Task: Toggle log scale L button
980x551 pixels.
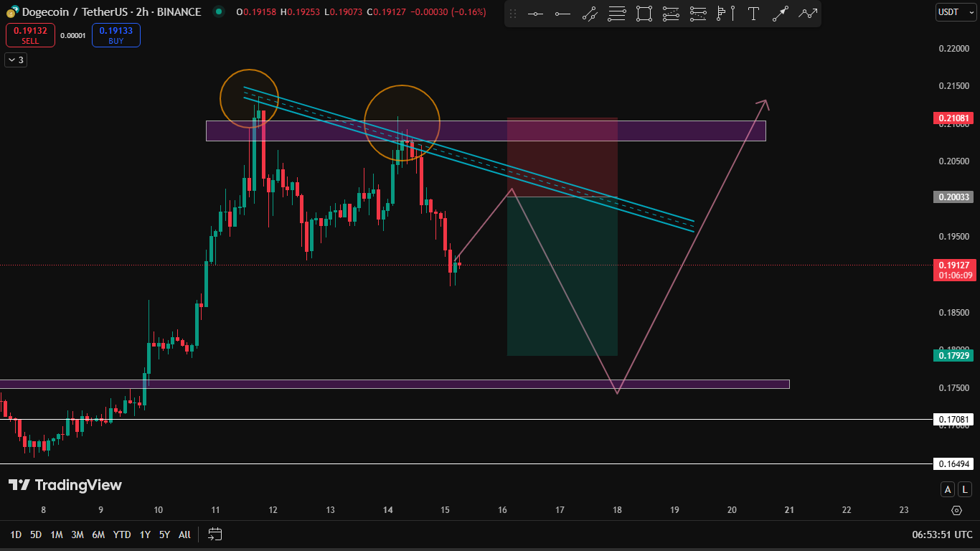Action: (965, 489)
